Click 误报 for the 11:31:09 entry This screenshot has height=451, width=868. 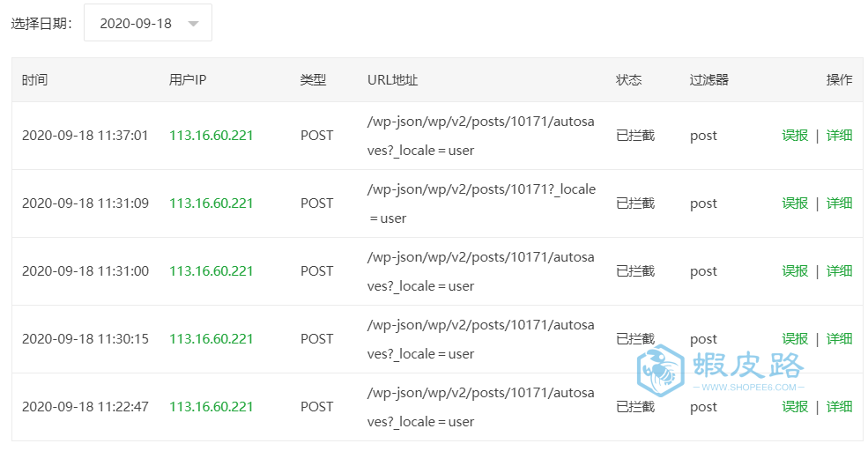pyautogui.click(x=795, y=203)
